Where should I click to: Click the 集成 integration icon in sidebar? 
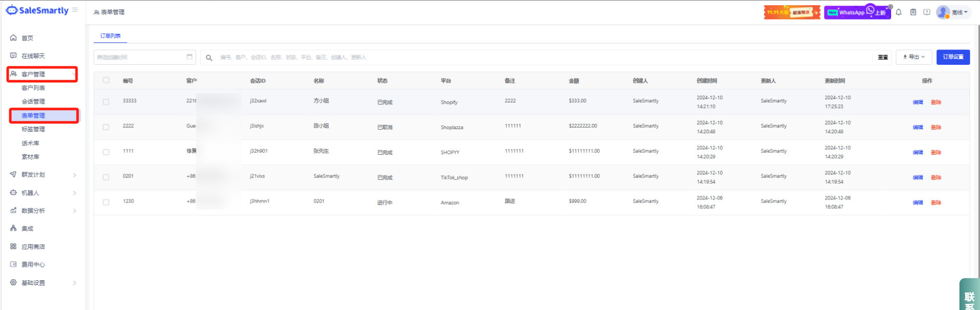coord(13,228)
